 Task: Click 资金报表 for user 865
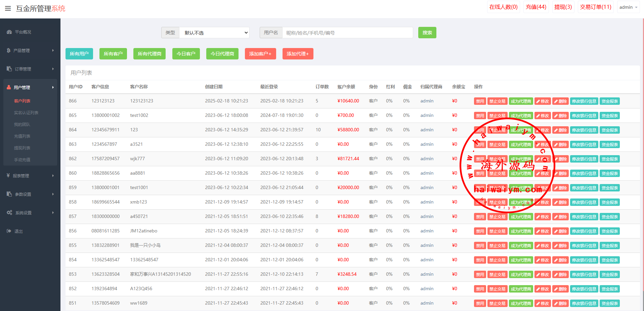(x=609, y=116)
